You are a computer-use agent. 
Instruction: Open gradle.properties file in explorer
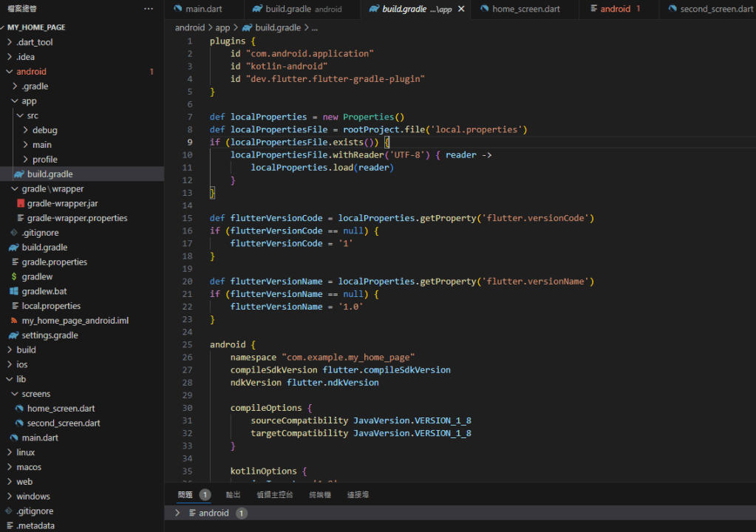(x=54, y=262)
